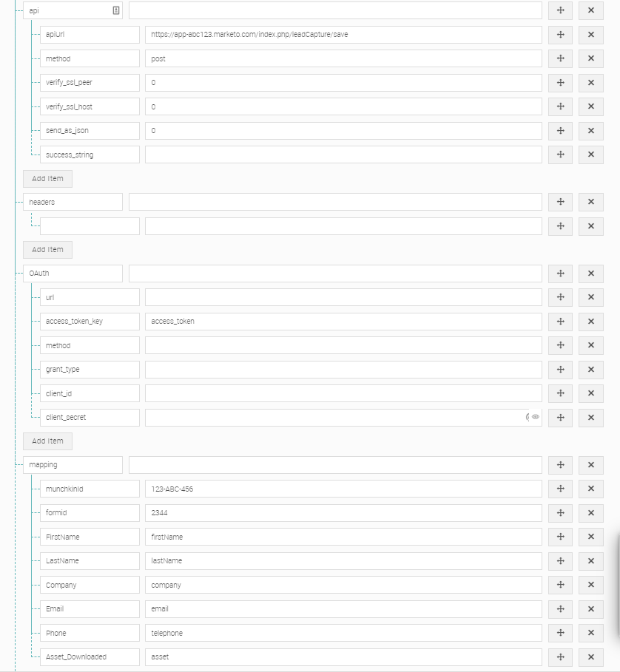Click the formid value field containing 2344
The image size is (620, 672).
tap(343, 513)
